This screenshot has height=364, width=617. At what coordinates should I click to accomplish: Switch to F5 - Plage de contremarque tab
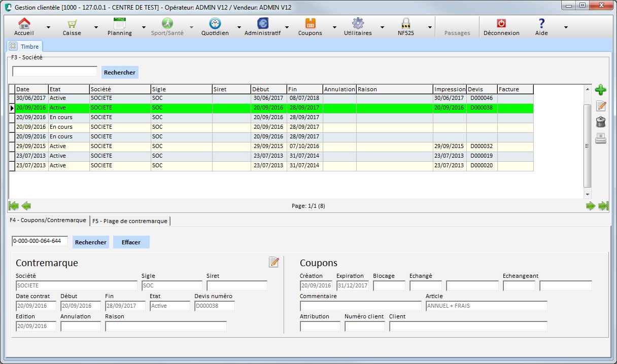pyautogui.click(x=130, y=221)
